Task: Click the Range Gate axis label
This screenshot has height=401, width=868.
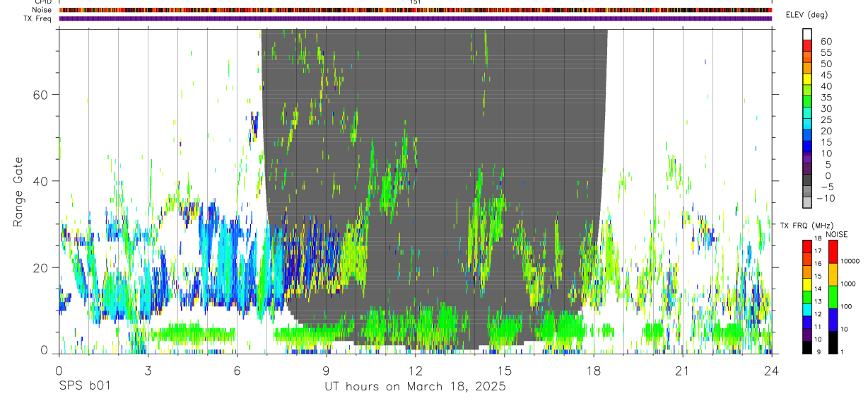Action: click(x=18, y=192)
